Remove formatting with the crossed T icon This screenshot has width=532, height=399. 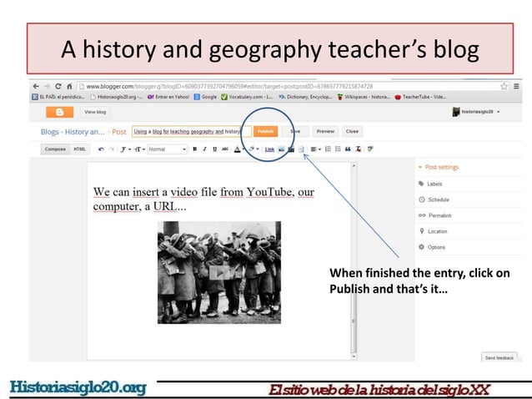pos(358,149)
